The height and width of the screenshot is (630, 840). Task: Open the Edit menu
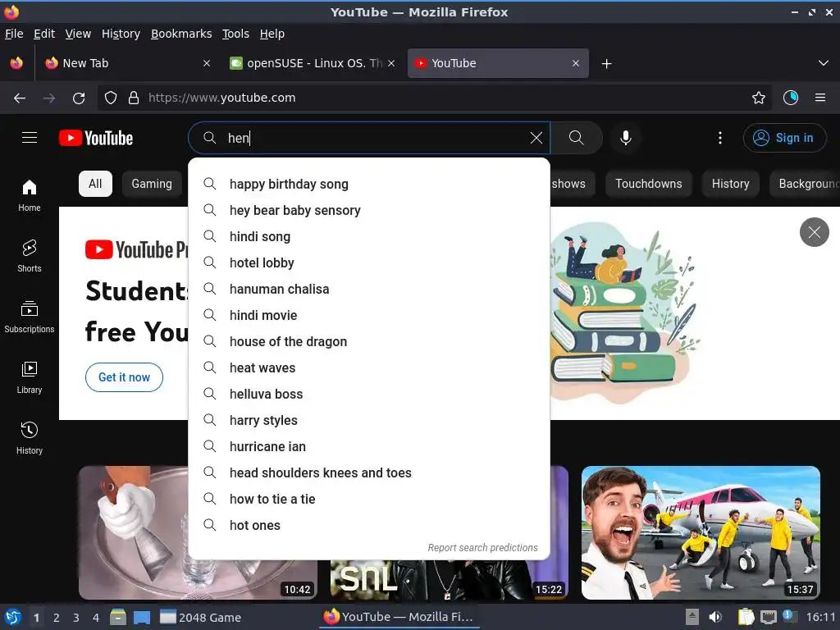coord(44,34)
